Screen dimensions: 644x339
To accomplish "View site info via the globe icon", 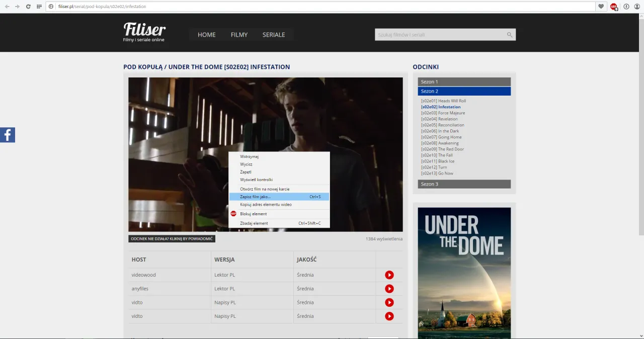I will click(x=51, y=7).
